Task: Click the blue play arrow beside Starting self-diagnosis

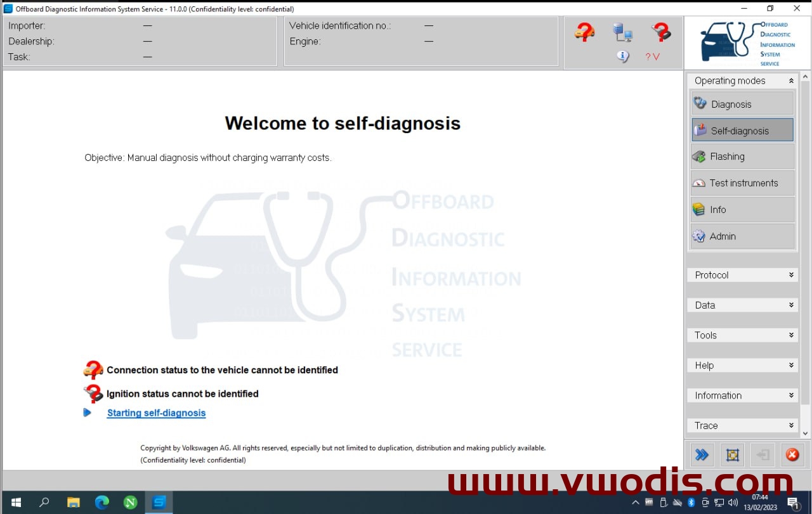Action: coord(88,413)
